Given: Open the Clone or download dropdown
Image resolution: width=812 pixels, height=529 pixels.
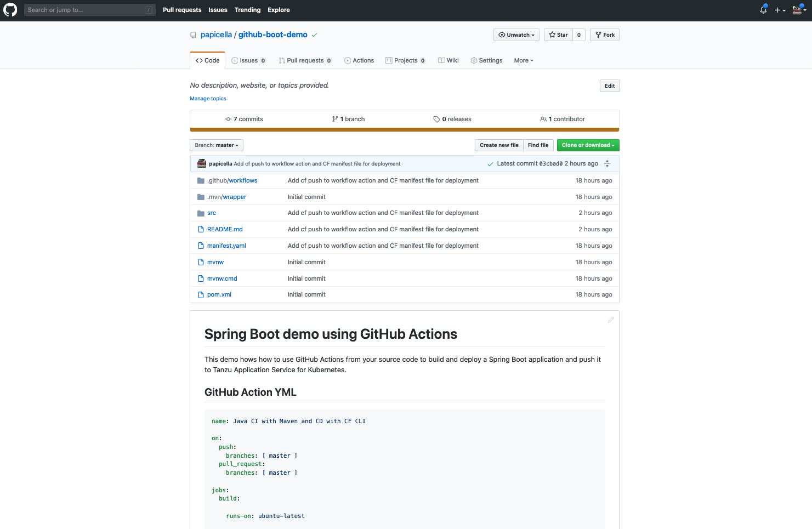Looking at the screenshot, I should [588, 145].
